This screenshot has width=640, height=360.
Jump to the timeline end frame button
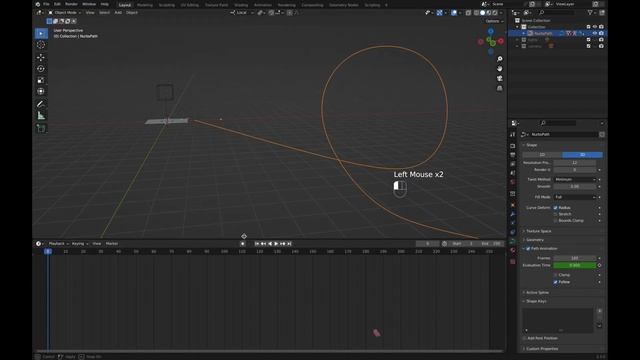coord(289,244)
